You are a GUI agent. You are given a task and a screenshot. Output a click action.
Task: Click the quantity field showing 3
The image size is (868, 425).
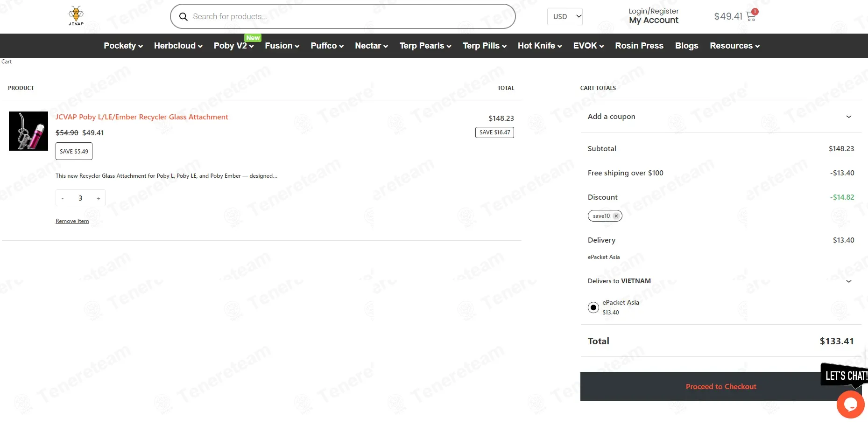coord(80,198)
